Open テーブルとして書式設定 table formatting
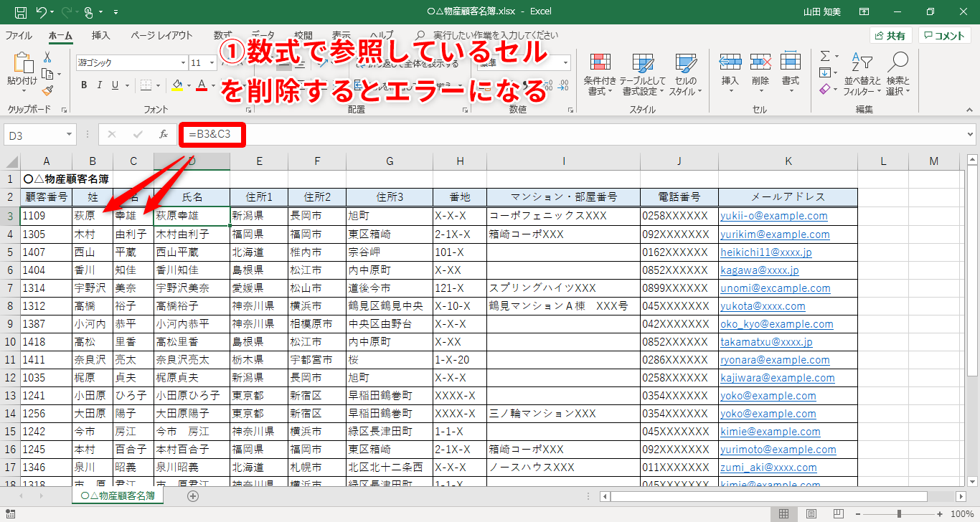980x522 pixels. tap(642, 75)
